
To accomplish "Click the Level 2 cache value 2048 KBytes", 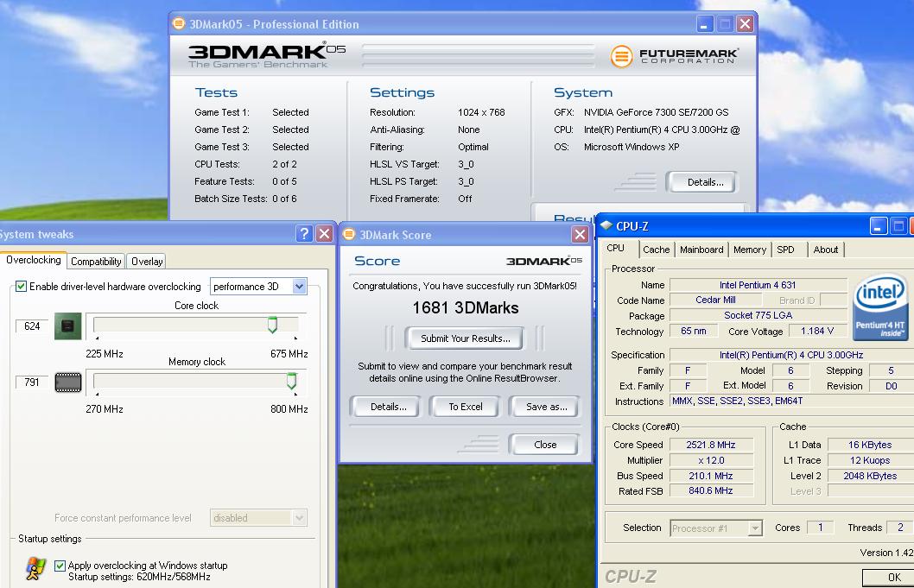I will point(870,476).
